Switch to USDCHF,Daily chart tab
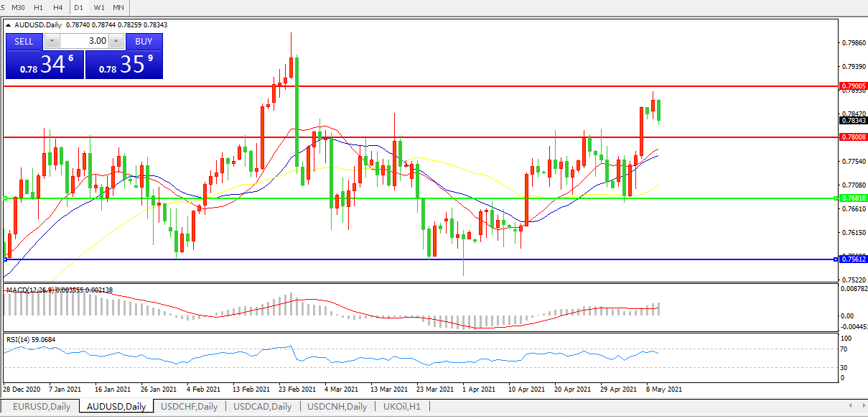Viewport: 868px width, 419px height. tap(189, 407)
